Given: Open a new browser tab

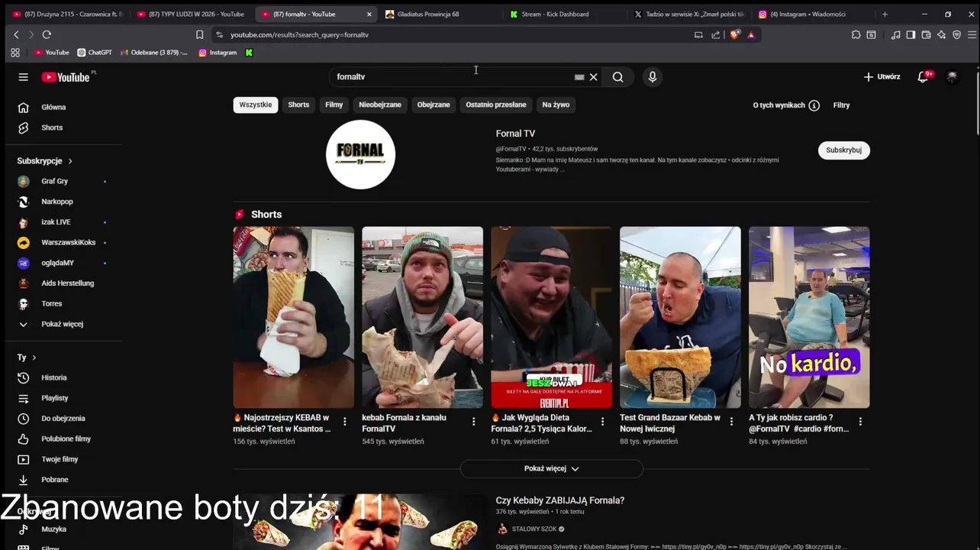Looking at the screenshot, I should [885, 14].
